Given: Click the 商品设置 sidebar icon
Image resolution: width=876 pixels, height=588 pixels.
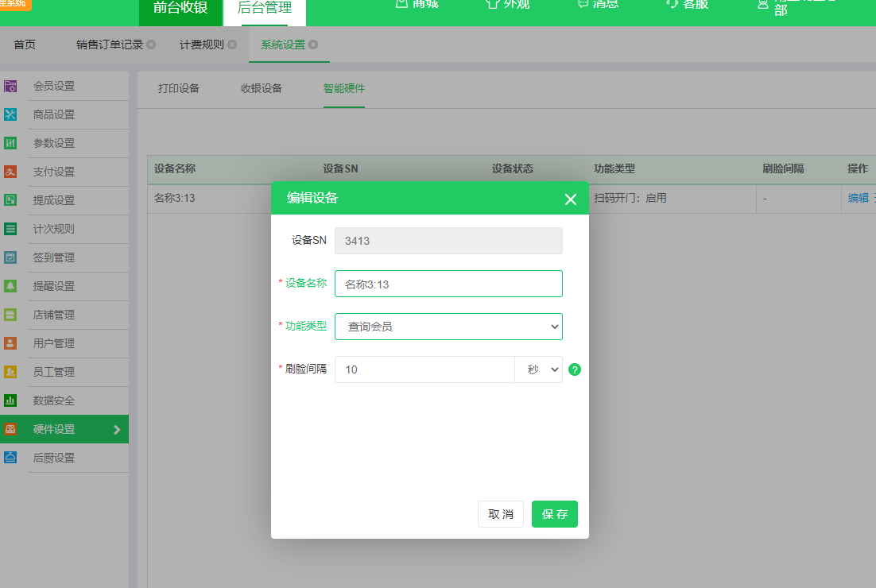Looking at the screenshot, I should (x=10, y=114).
